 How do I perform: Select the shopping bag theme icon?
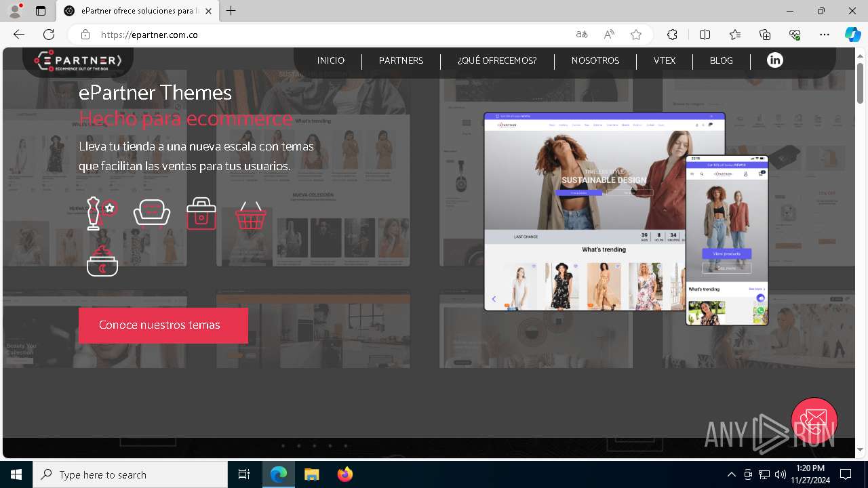coord(201,213)
